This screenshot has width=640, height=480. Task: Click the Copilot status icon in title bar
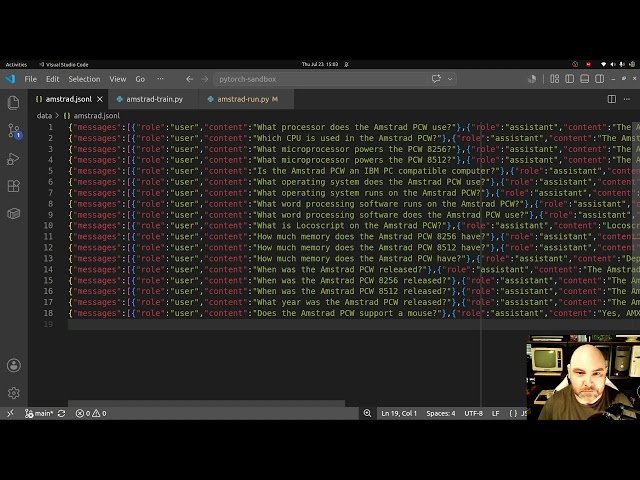[532, 79]
